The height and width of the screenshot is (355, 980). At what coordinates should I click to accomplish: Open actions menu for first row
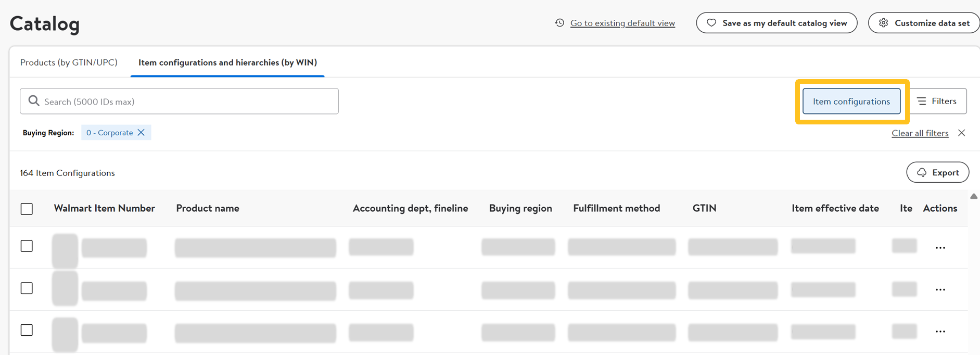pyautogui.click(x=940, y=248)
